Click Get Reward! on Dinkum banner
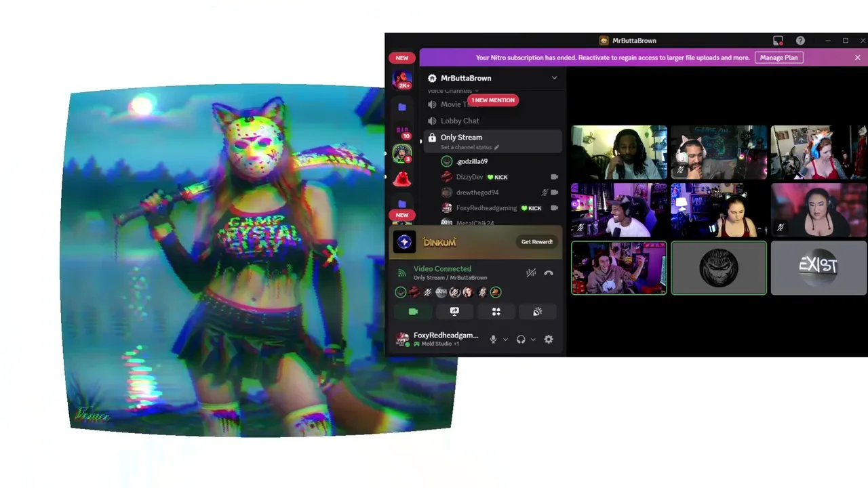Screen dimensions: 868x488 (x=536, y=242)
